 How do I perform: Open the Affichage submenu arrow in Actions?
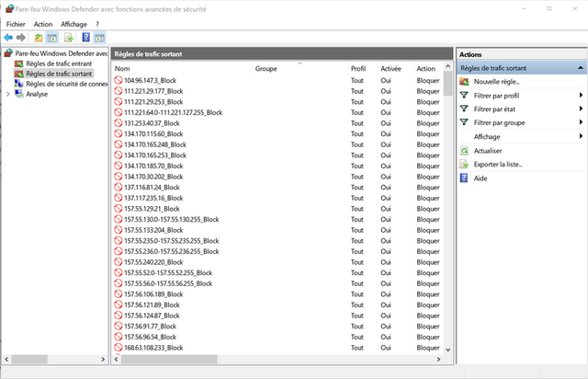[581, 136]
